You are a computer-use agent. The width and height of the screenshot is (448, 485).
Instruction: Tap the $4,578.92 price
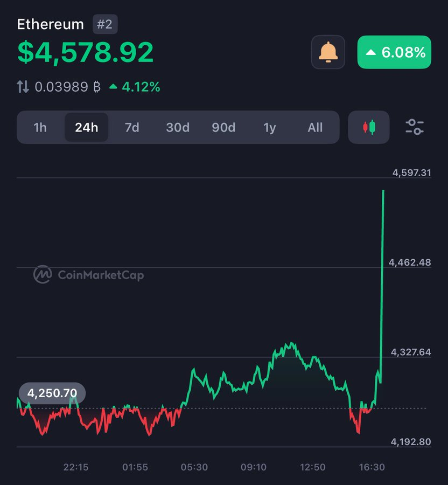click(85, 52)
